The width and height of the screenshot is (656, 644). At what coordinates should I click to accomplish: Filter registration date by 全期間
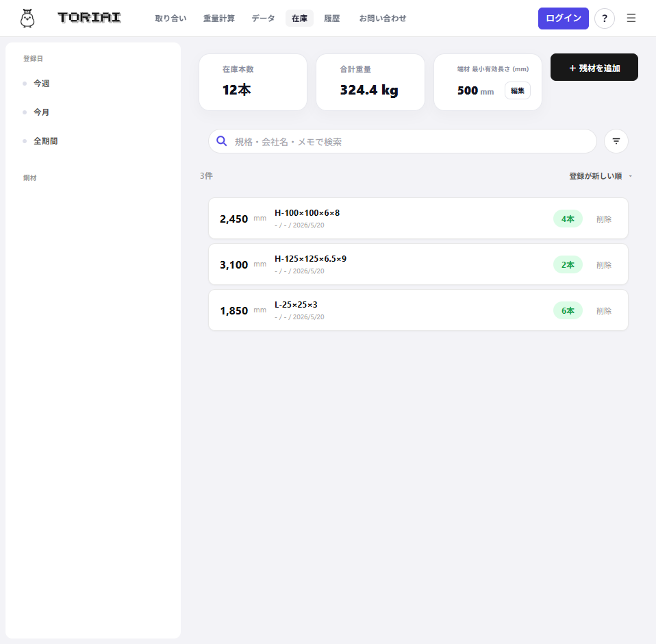tap(46, 141)
